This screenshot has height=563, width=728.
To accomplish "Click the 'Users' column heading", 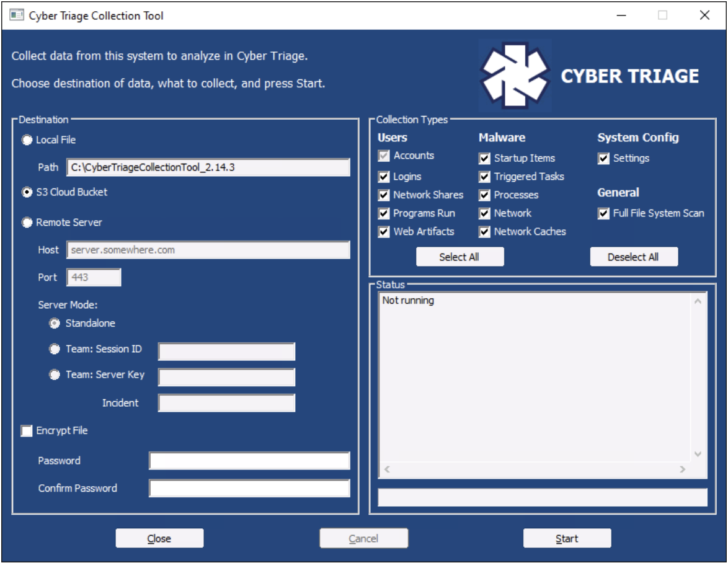I will pyautogui.click(x=393, y=138).
